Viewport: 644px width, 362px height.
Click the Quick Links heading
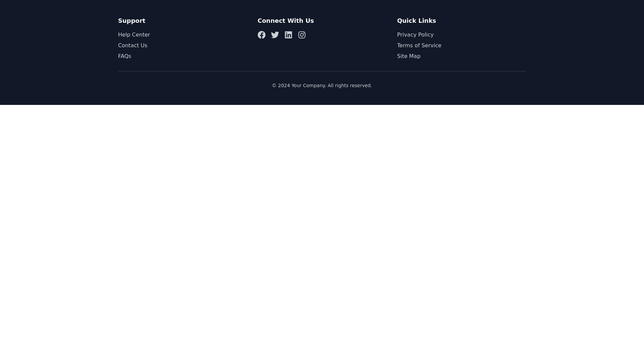tap(416, 21)
